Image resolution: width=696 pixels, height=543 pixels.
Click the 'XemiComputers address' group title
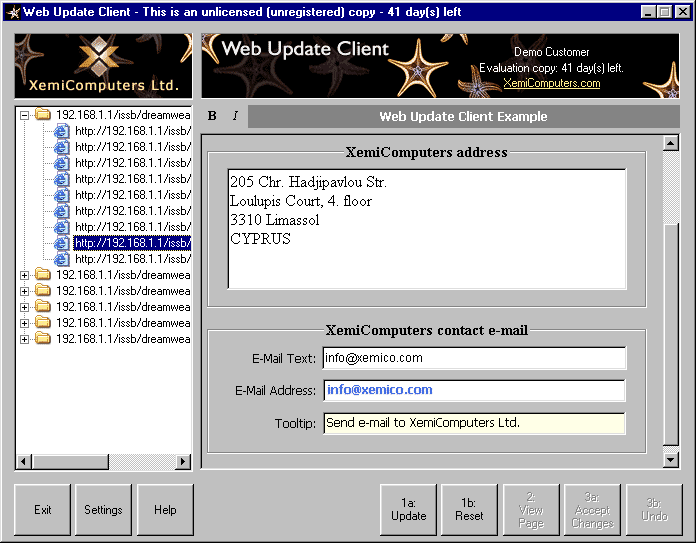pos(427,152)
